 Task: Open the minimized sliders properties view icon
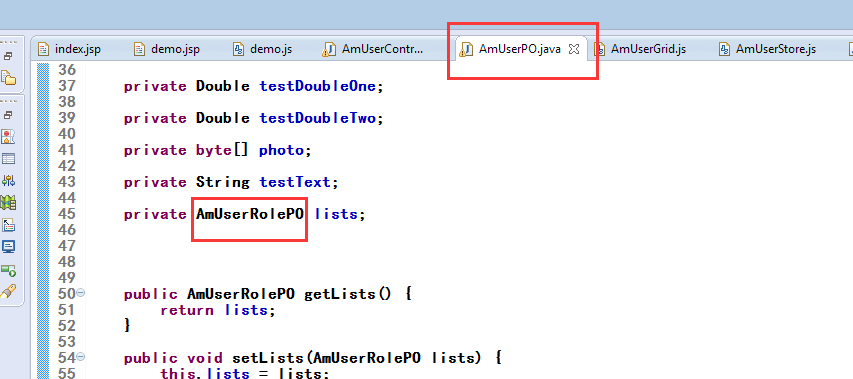[x=9, y=181]
